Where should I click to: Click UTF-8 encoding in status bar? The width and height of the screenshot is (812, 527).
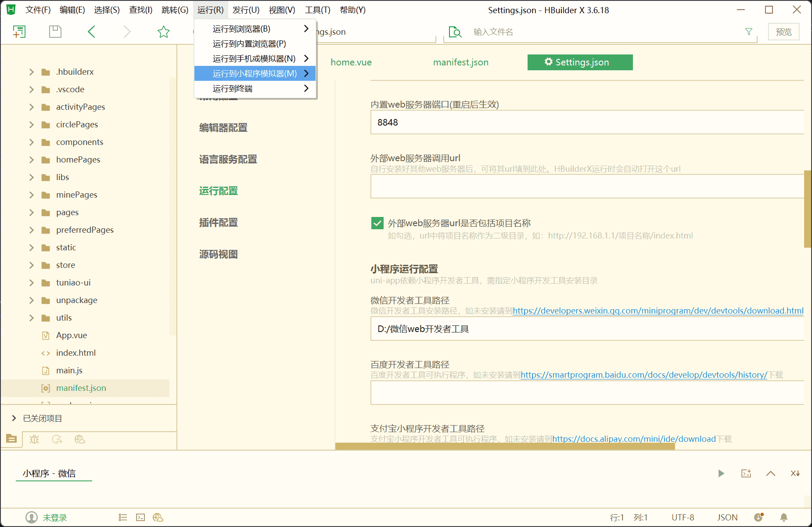(683, 517)
